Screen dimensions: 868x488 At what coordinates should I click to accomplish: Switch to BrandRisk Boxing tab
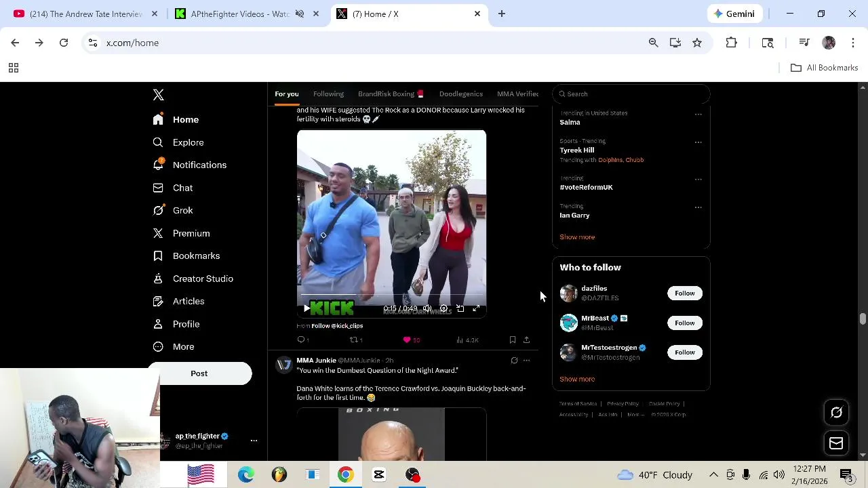pos(391,94)
